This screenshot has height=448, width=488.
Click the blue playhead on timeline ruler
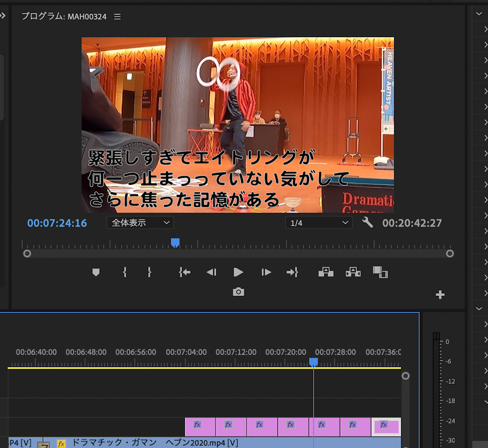point(313,362)
